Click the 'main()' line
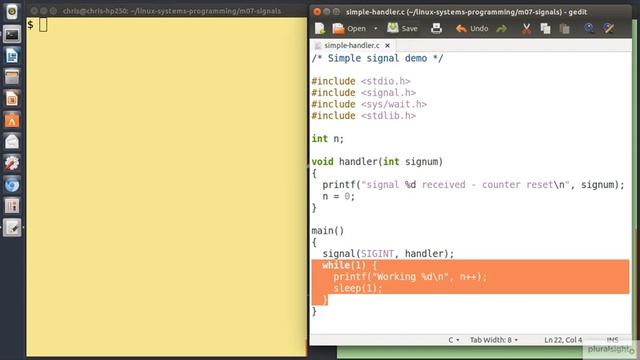Image resolution: width=640 pixels, height=360 pixels. click(328, 231)
